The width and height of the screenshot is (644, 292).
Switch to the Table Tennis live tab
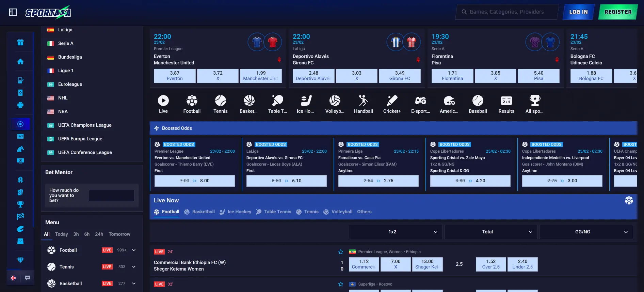tap(274, 212)
